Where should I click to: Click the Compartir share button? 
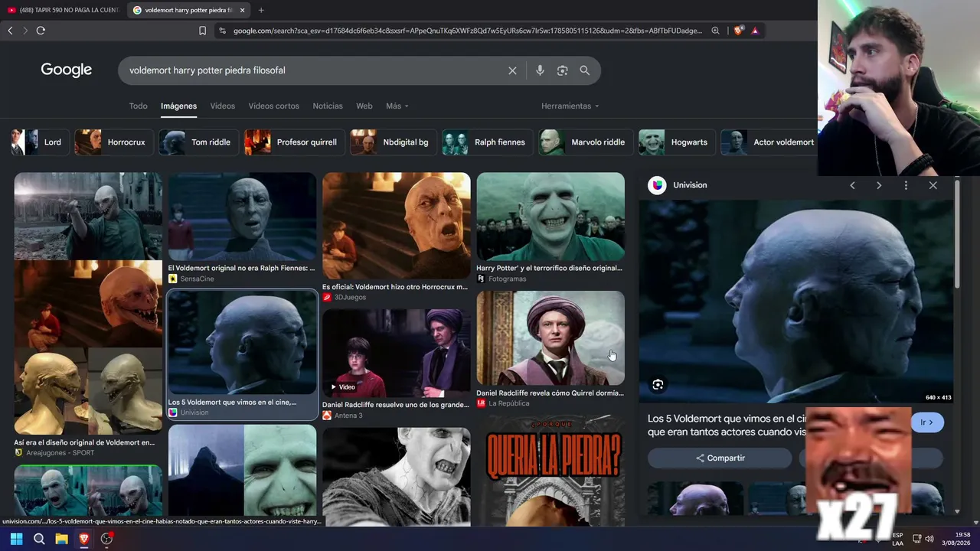tap(720, 458)
